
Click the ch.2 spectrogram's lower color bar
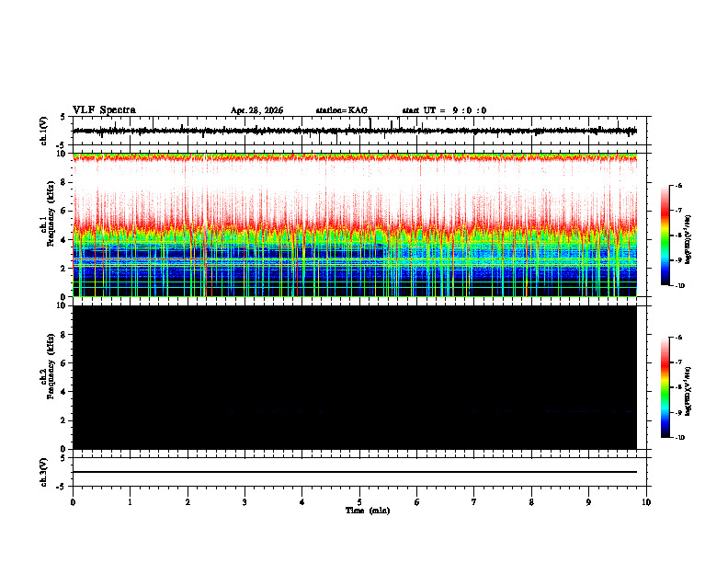click(x=665, y=387)
